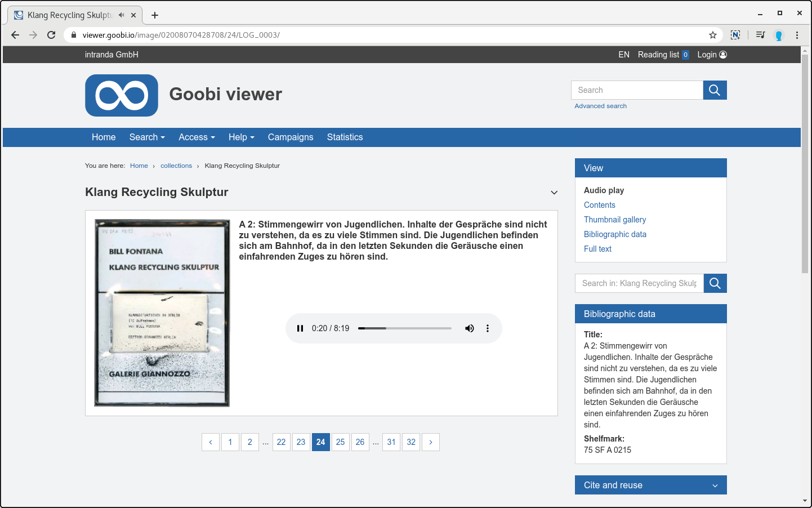Open the Access dropdown menu

[x=197, y=137]
